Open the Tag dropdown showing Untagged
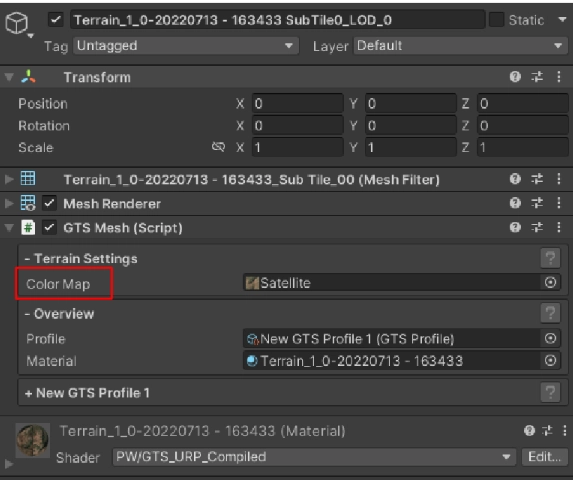The width and height of the screenshot is (573, 480). 186,46
